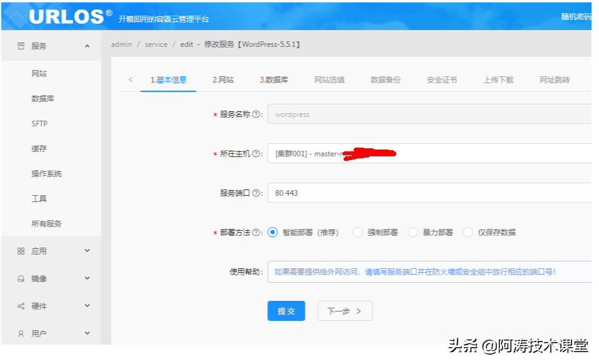Click the 服务名称 wordpress input field
The height and width of the screenshot is (364, 599).
click(x=429, y=114)
